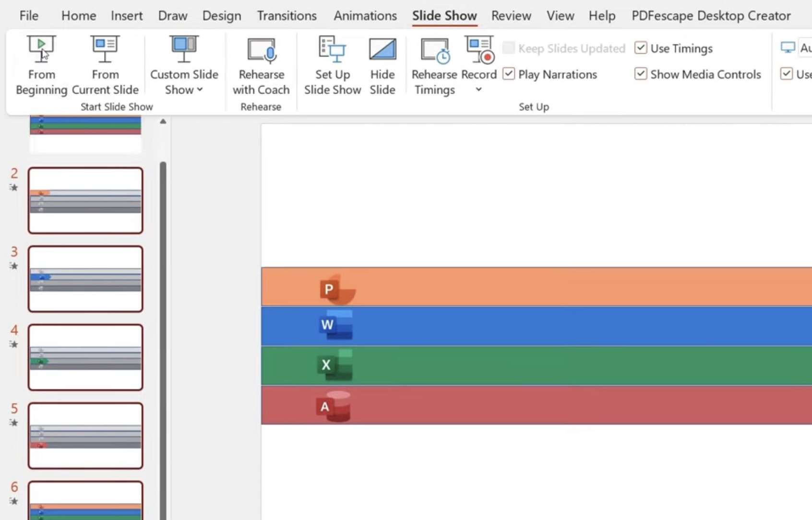This screenshot has height=520, width=812.
Task: Select slide 4 thumbnail
Action: click(x=85, y=357)
